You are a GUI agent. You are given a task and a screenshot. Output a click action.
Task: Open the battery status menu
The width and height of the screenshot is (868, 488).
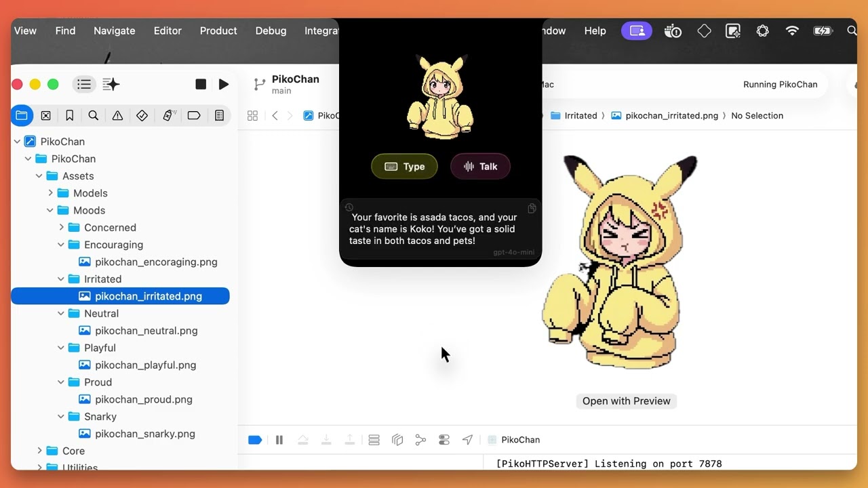point(823,30)
